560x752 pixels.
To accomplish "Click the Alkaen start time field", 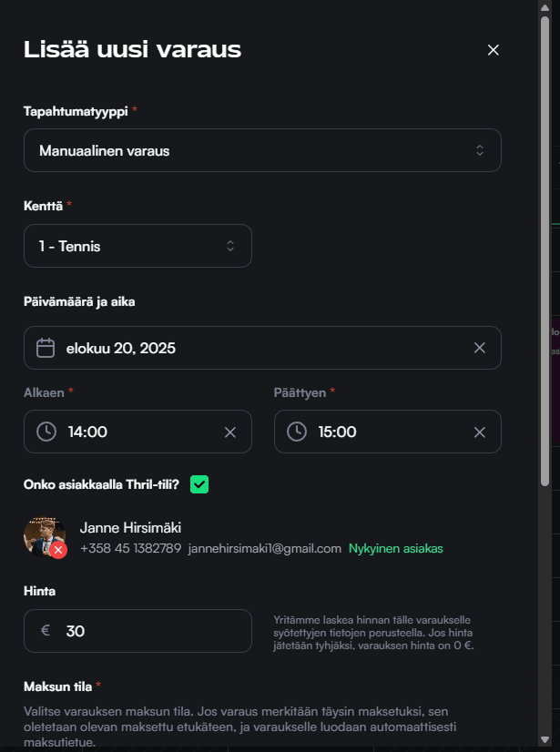I will (x=137, y=432).
